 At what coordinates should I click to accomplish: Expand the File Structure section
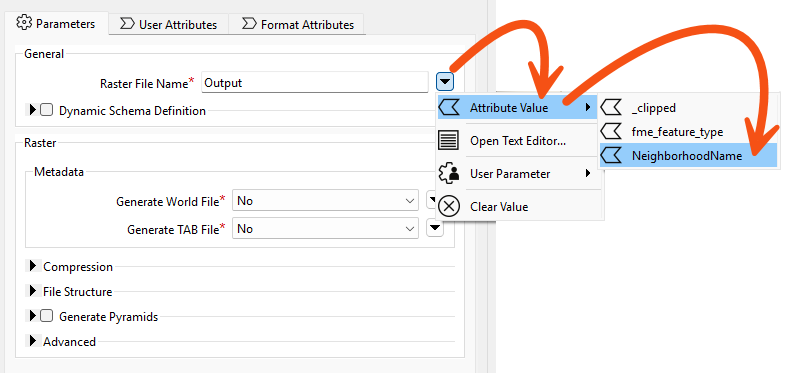click(32, 291)
